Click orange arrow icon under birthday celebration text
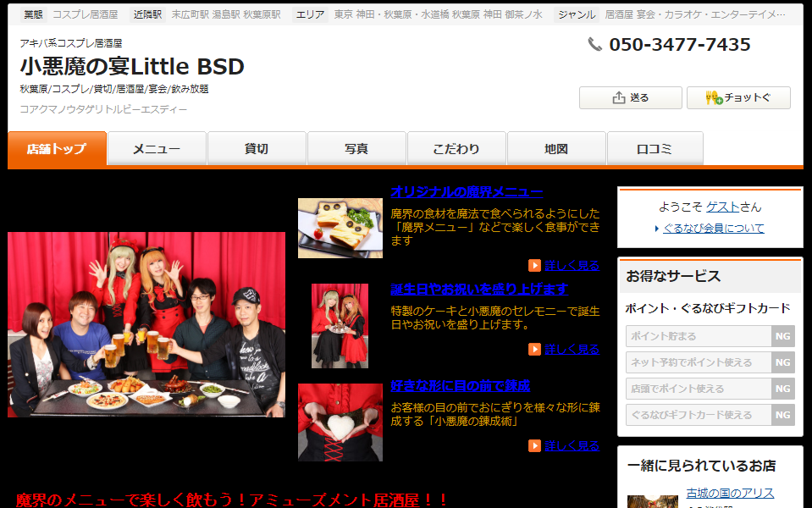The image size is (812, 508). click(534, 349)
